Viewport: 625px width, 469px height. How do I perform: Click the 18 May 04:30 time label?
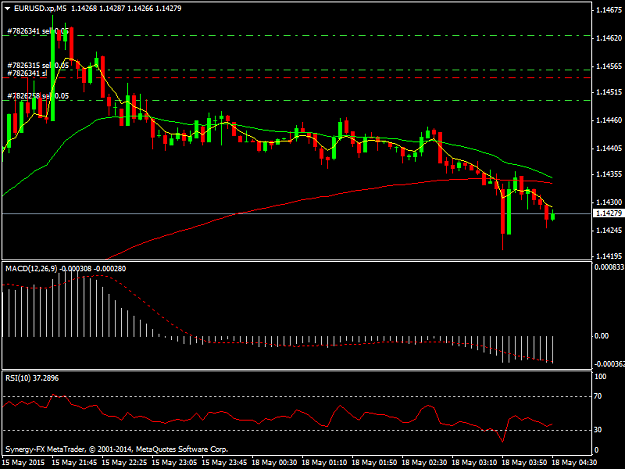point(574,463)
